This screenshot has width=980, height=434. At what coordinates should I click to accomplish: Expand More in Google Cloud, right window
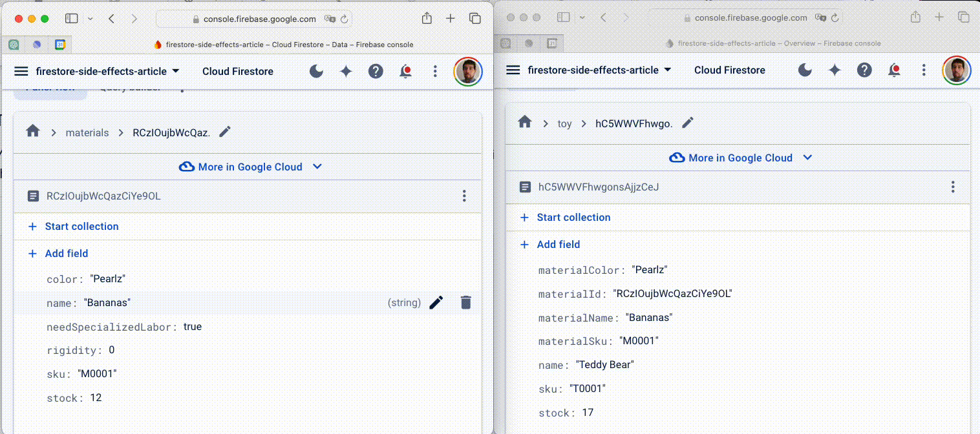741,158
